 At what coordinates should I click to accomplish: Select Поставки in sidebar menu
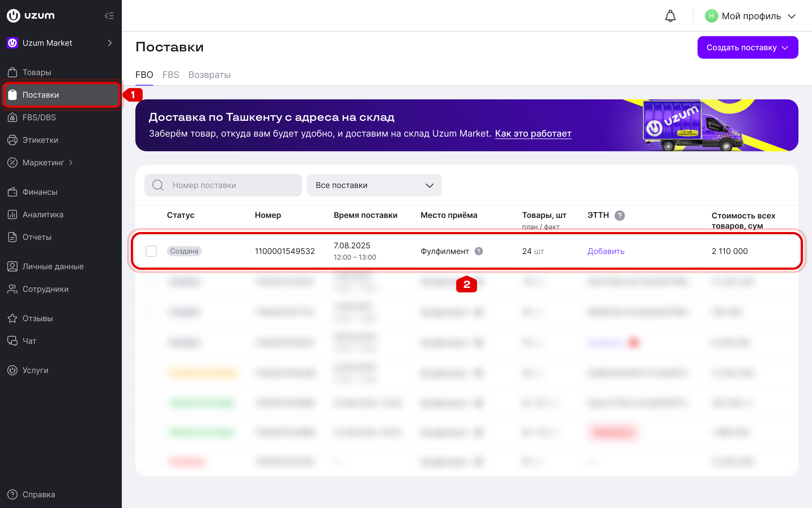tap(61, 95)
